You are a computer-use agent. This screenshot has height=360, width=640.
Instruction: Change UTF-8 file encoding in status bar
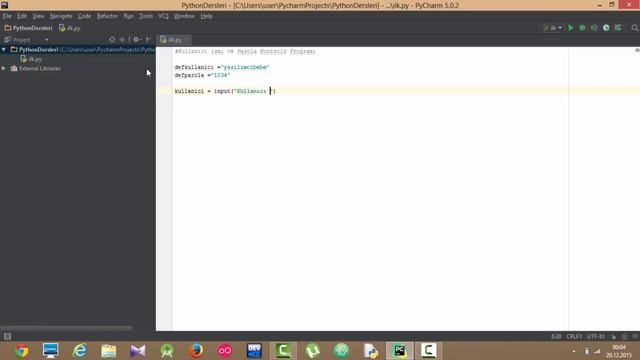click(x=596, y=337)
